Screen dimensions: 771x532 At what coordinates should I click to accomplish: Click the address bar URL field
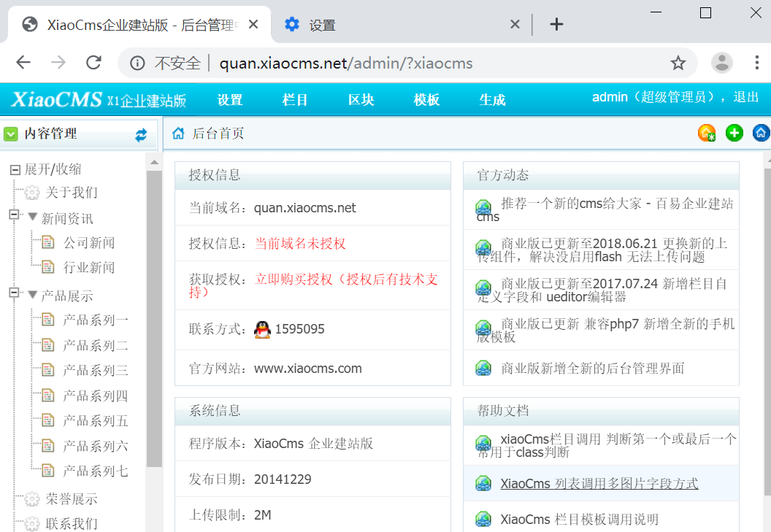346,63
